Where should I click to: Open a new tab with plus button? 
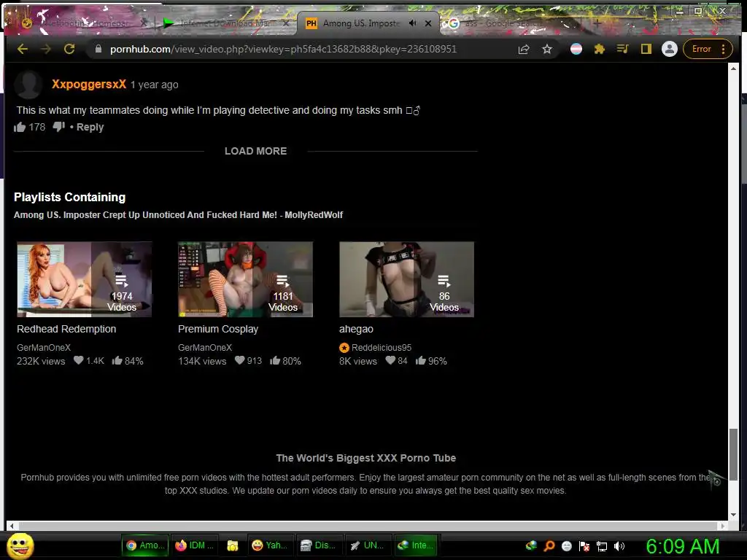pyautogui.click(x=597, y=23)
